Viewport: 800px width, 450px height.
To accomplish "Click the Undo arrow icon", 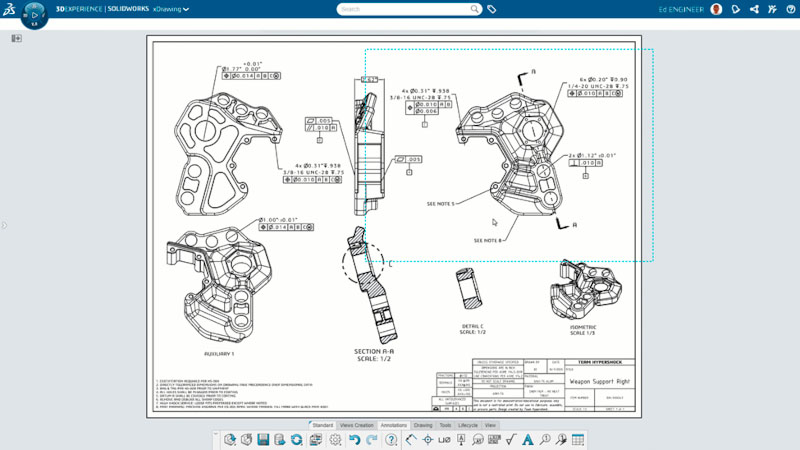I will coord(354,440).
